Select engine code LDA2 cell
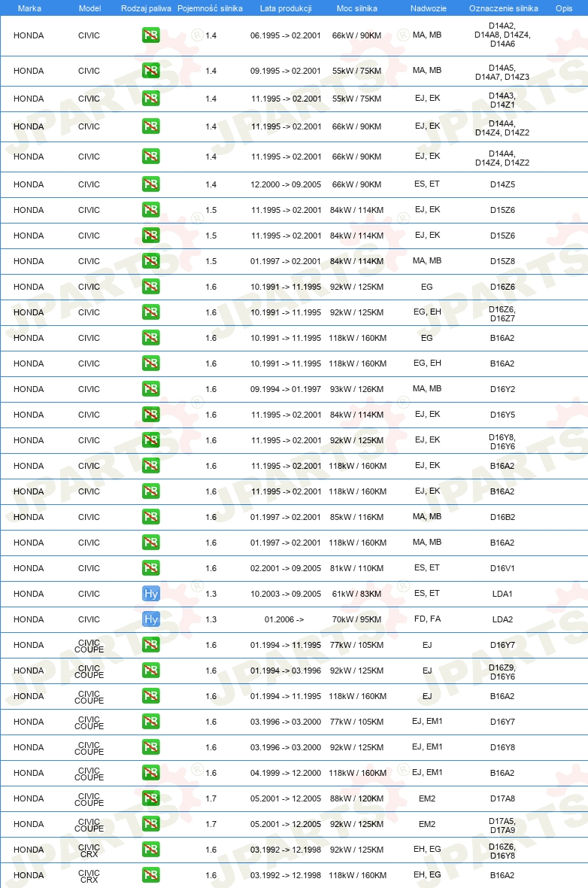Image resolution: width=588 pixels, height=888 pixels. (x=502, y=619)
